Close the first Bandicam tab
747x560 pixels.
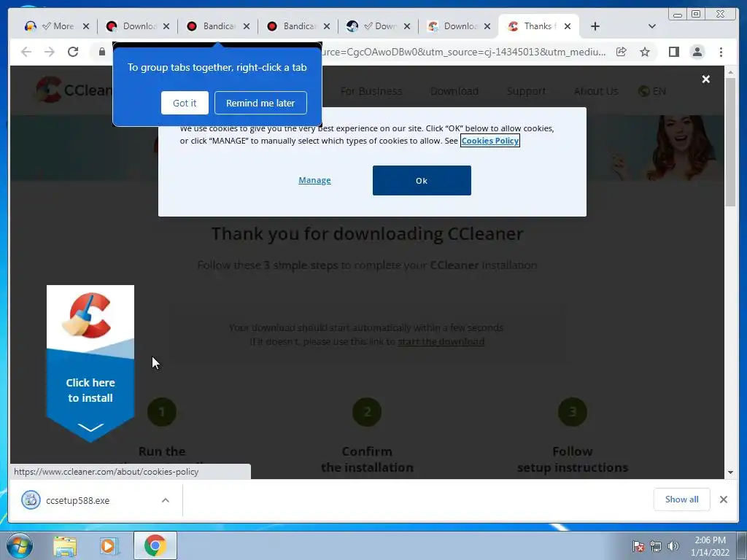(x=247, y=26)
